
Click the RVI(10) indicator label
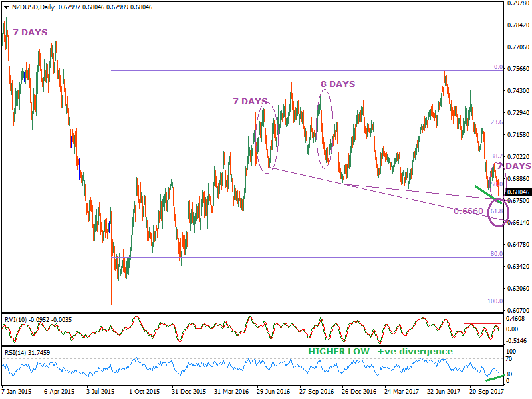(15, 320)
